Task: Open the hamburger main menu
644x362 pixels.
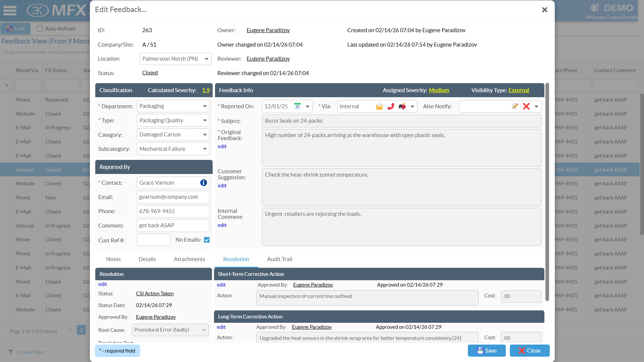Action: [10, 10]
